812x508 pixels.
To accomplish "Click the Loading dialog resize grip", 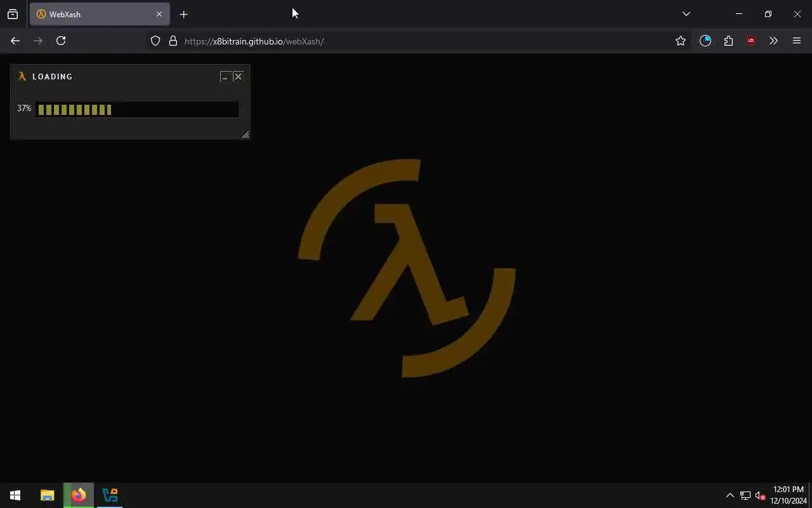I will click(x=246, y=135).
